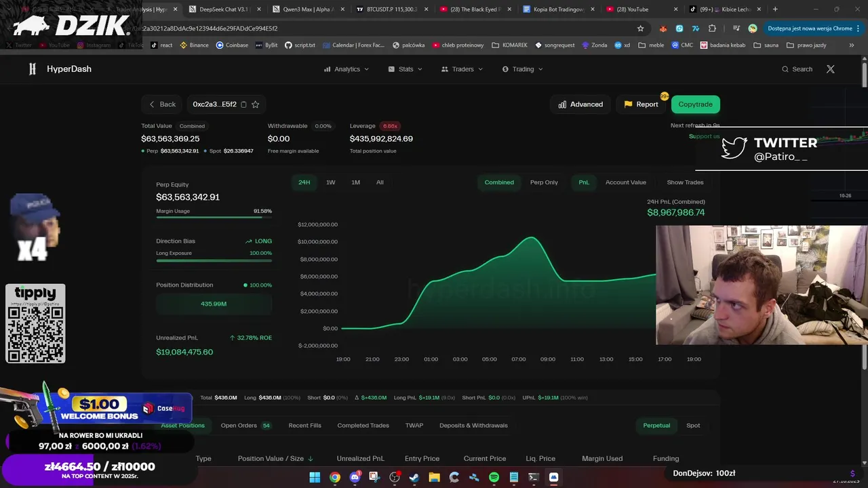Open the Recent Fills tab

[x=305, y=426]
